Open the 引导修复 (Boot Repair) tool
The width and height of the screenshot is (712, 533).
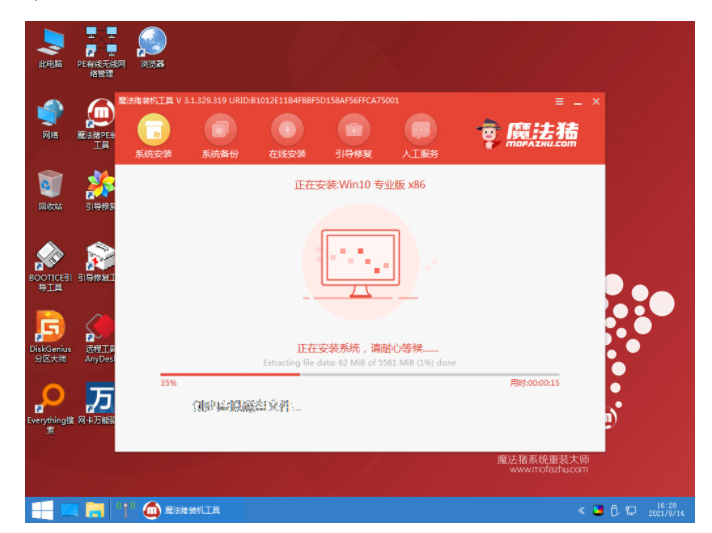(354, 130)
